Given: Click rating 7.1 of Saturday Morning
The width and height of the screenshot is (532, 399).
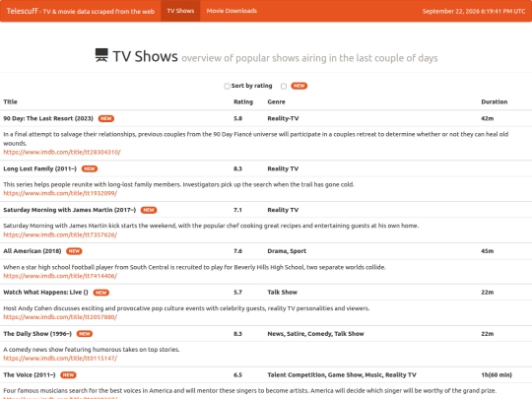Looking at the screenshot, I should [237, 210].
